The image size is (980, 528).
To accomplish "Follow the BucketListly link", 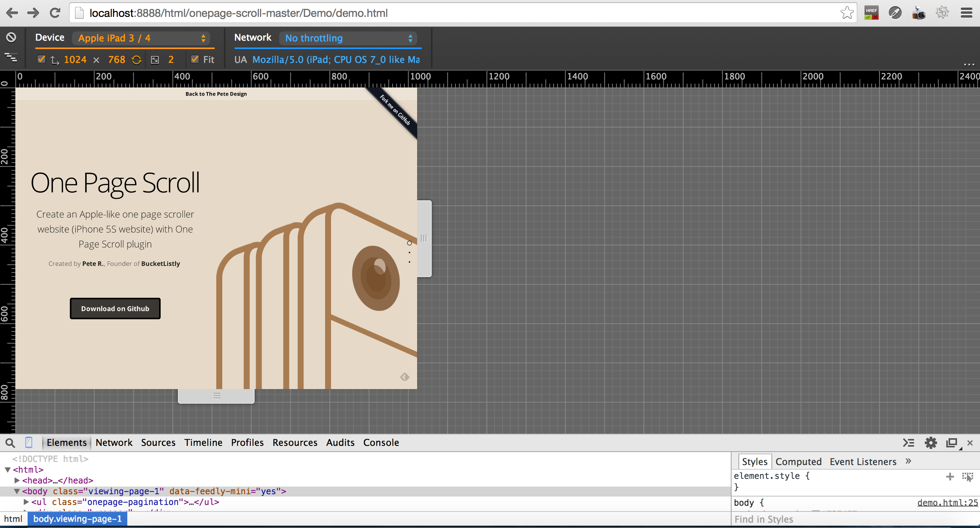I will tap(161, 264).
